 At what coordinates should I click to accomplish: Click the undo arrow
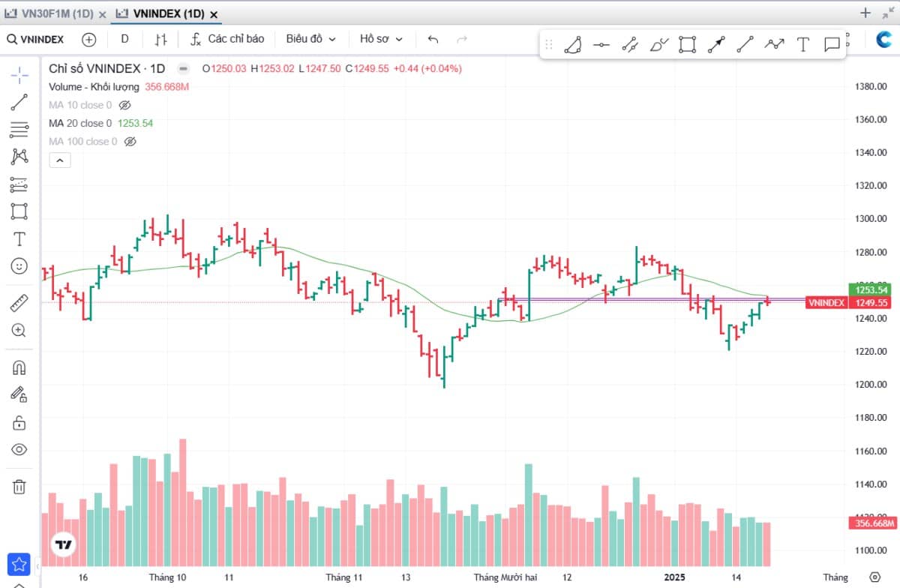pos(433,39)
